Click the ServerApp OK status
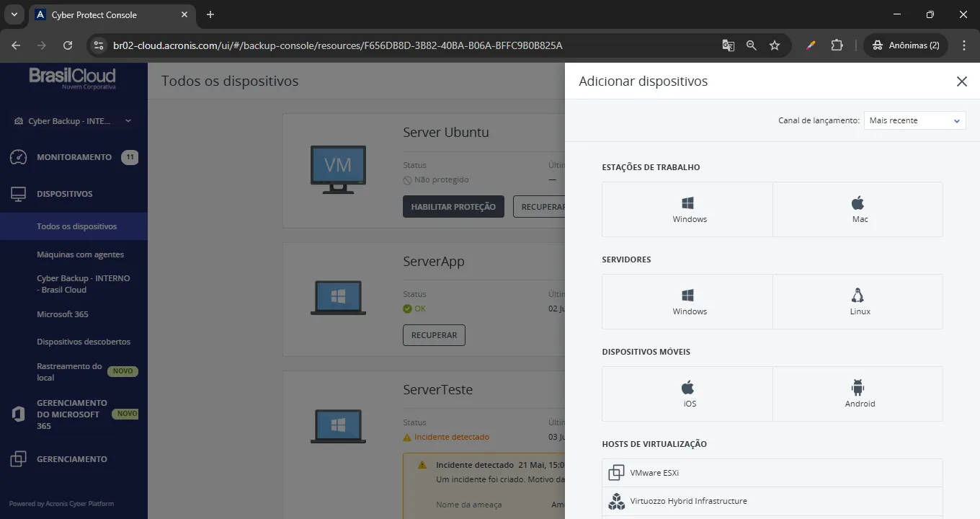The width and height of the screenshot is (980, 519). [414, 309]
